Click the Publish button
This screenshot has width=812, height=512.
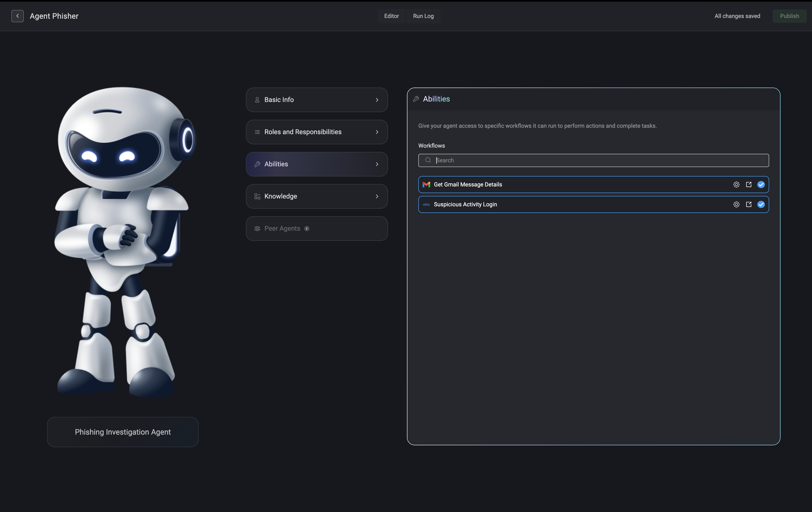pyautogui.click(x=789, y=16)
